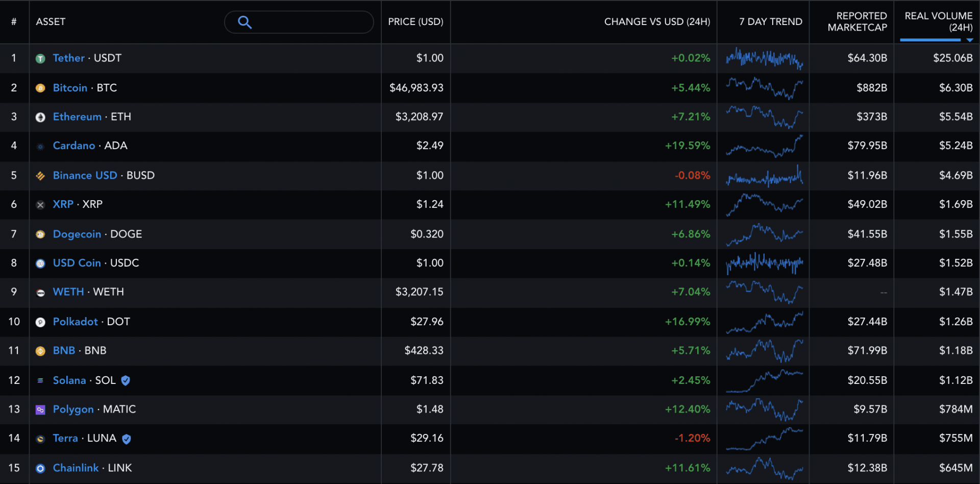The image size is (980, 484).
Task: Click Bitcoin price $46,983.93
Action: tap(416, 88)
